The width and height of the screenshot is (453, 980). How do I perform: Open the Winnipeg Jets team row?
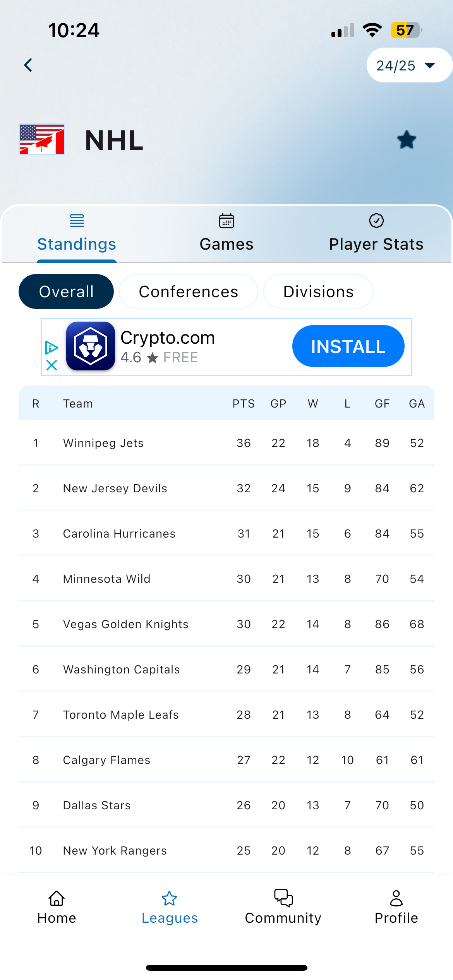click(x=226, y=443)
